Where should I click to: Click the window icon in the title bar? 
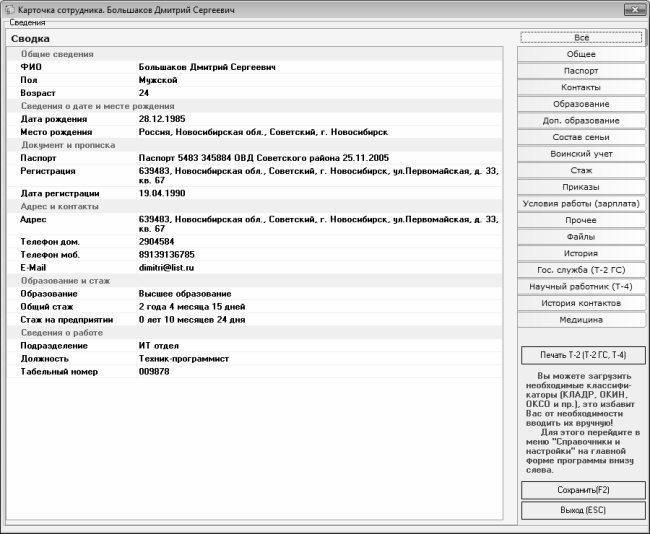pos(10,8)
